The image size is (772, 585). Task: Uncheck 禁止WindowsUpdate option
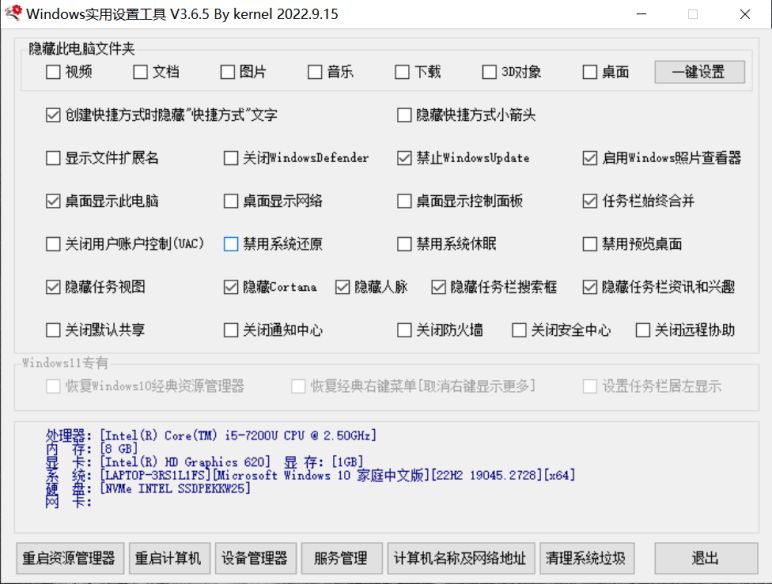point(404,158)
